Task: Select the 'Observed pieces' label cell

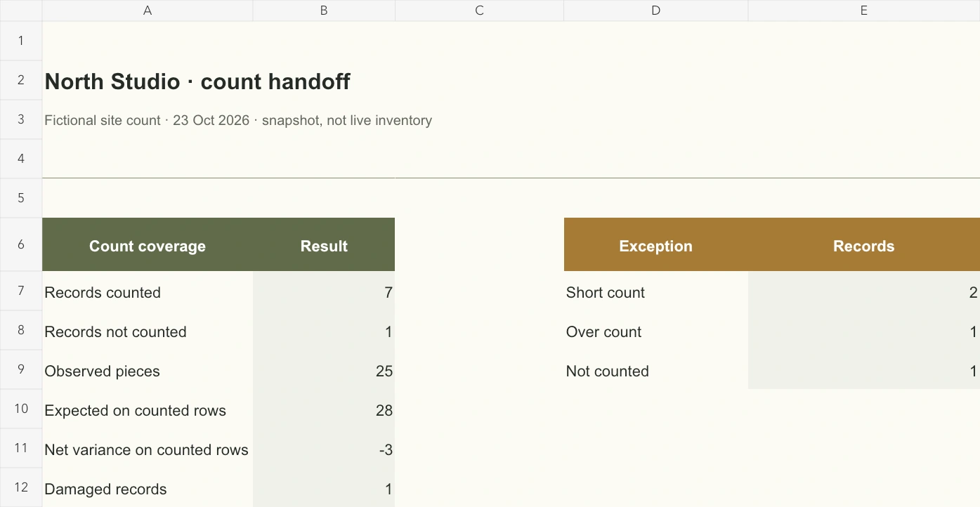Action: click(x=148, y=369)
